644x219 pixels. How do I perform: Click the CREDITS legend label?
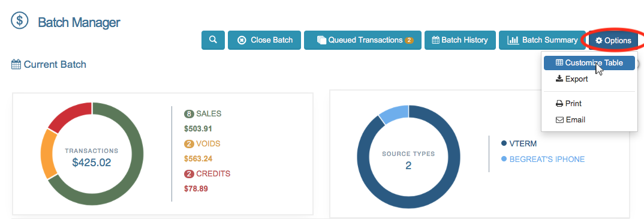[x=213, y=174]
